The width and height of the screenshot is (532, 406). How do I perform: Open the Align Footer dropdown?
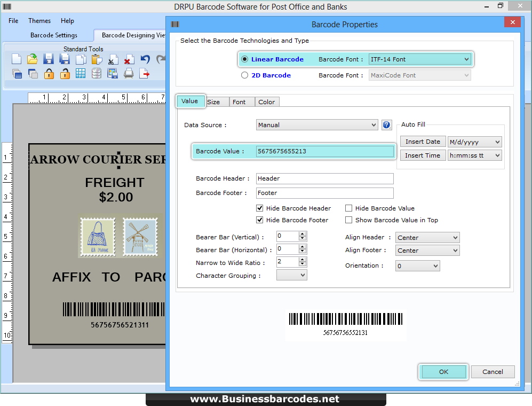[427, 250]
